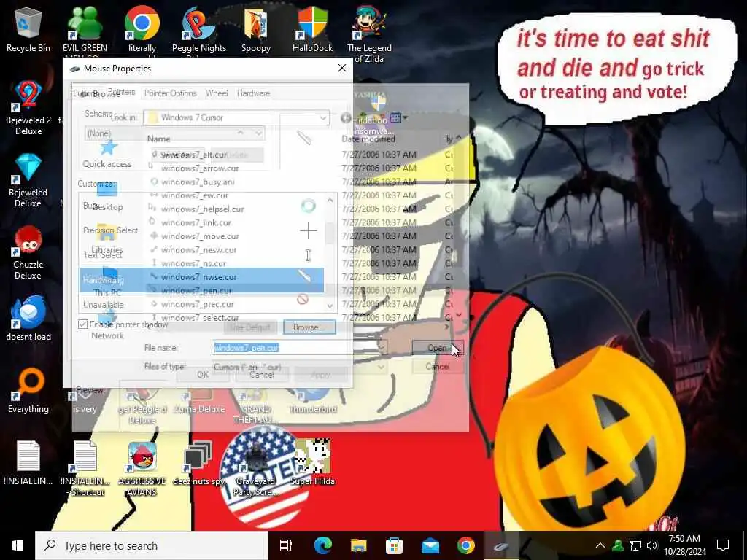Click the network tray icon
This screenshot has height=560, width=747.
pyautogui.click(x=635, y=545)
